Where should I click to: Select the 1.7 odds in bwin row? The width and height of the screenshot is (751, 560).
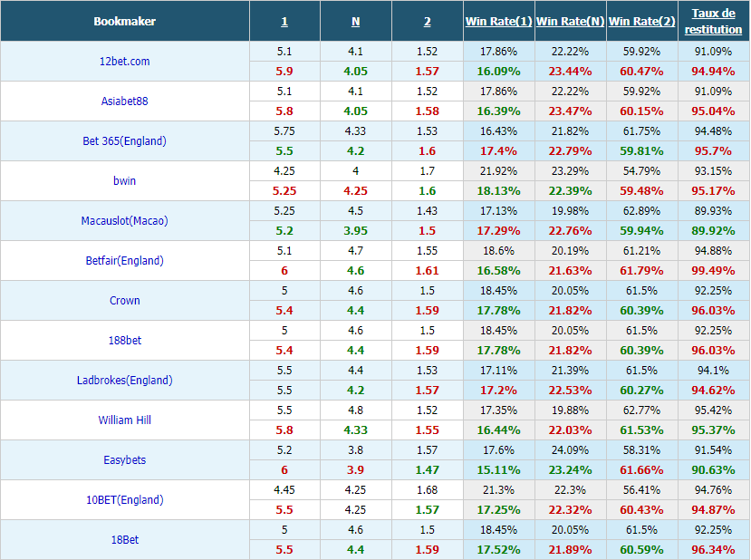pyautogui.click(x=428, y=171)
